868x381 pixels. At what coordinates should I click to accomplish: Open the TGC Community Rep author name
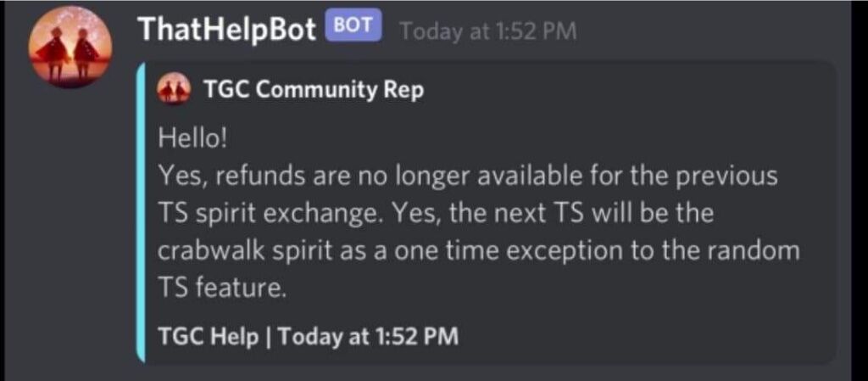(x=314, y=90)
